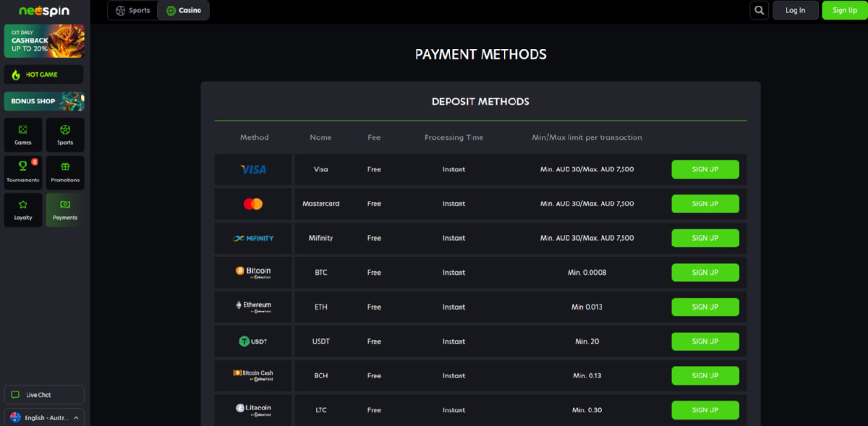Switch to the Sports tab
Viewport: 868px width, 426px height.
point(132,10)
